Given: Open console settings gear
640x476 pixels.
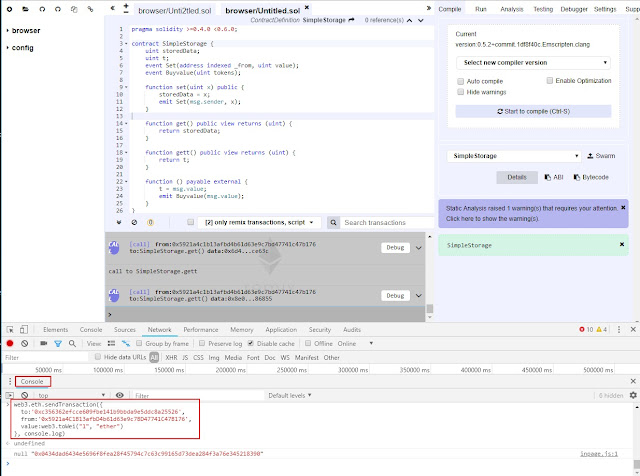Looking at the screenshot, I should coord(633,395).
